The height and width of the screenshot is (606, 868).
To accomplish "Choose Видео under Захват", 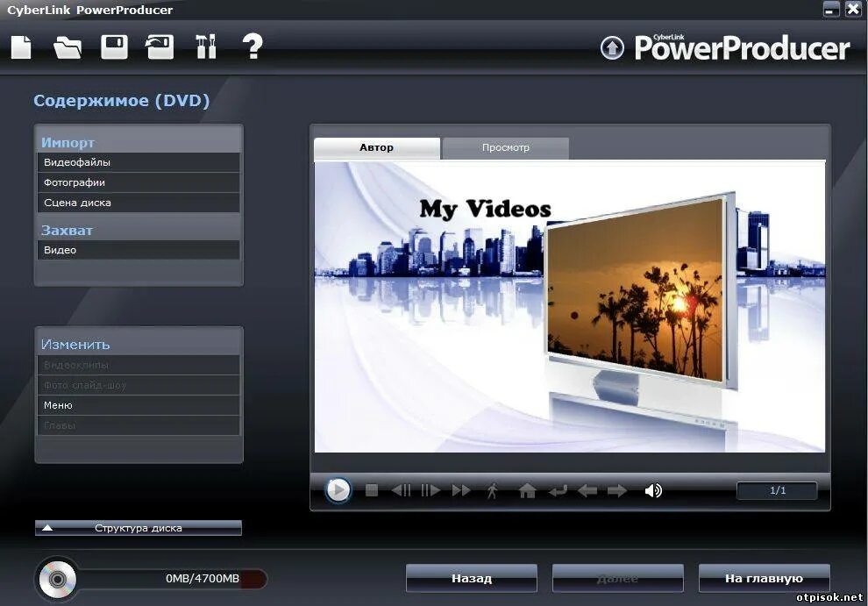I will pos(139,250).
